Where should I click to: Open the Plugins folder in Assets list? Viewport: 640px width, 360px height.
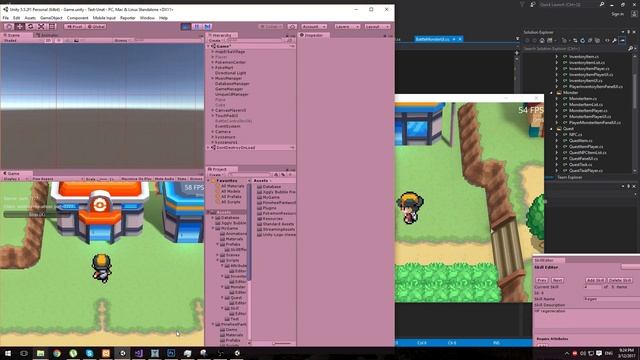[x=267, y=208]
